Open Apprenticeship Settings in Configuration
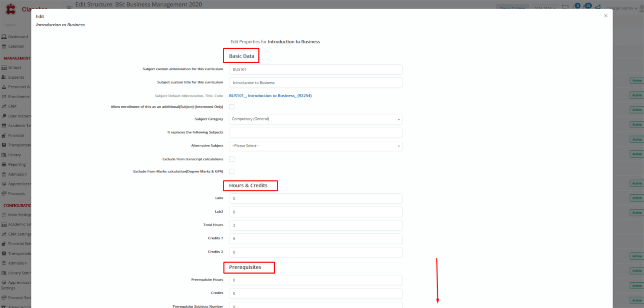 [x=16, y=285]
